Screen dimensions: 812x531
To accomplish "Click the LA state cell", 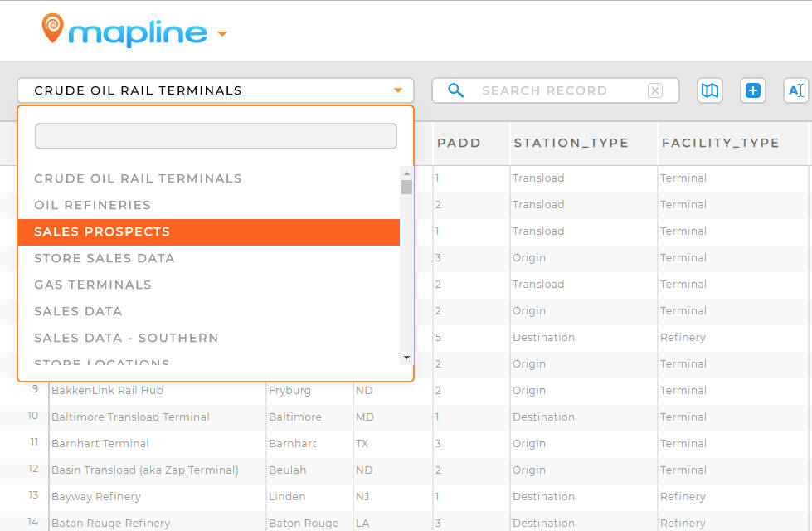I will (x=393, y=522).
